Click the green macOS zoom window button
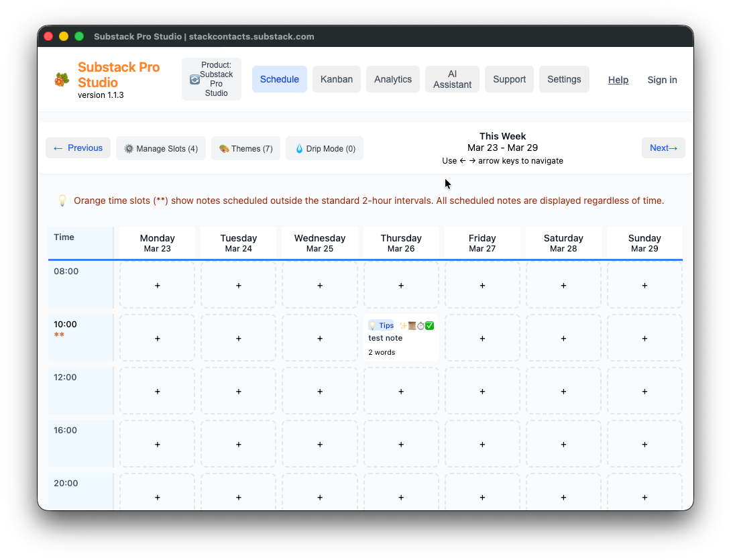 tap(79, 36)
